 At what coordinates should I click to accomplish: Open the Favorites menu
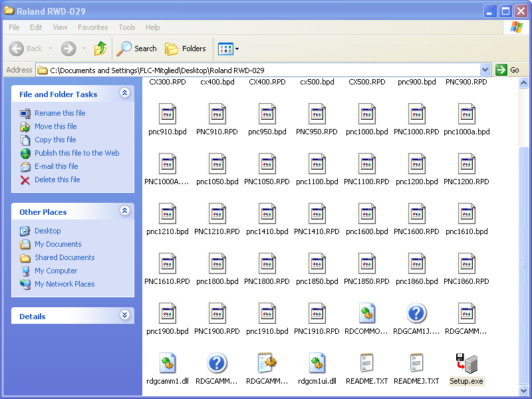coord(92,27)
